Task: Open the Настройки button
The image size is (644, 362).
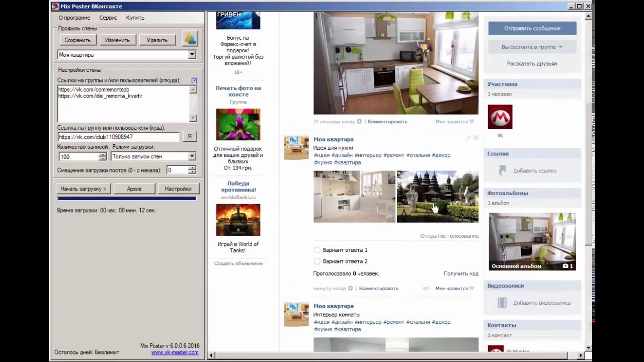Action: point(178,189)
